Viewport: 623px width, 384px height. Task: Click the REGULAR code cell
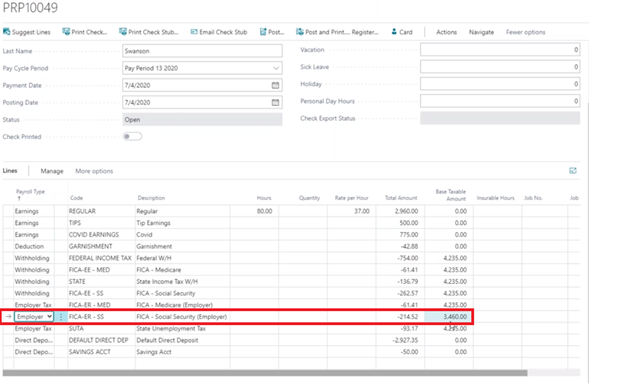(x=101, y=211)
